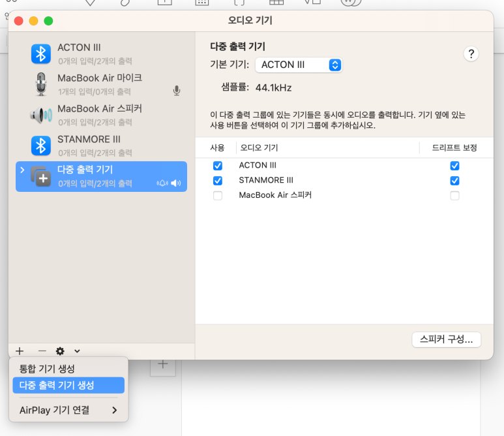This screenshot has height=436, width=504.
Task: Select the STANMORE III row in device table
Action: coord(344,181)
